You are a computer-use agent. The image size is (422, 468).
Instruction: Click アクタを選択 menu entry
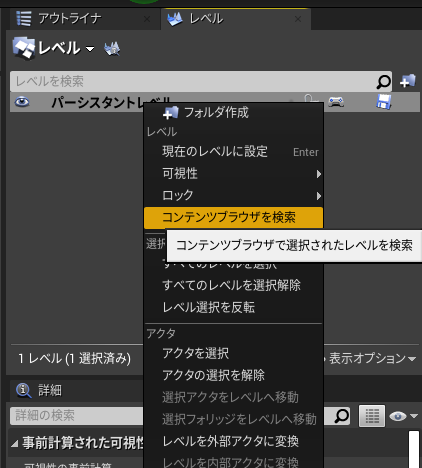[x=233, y=353]
